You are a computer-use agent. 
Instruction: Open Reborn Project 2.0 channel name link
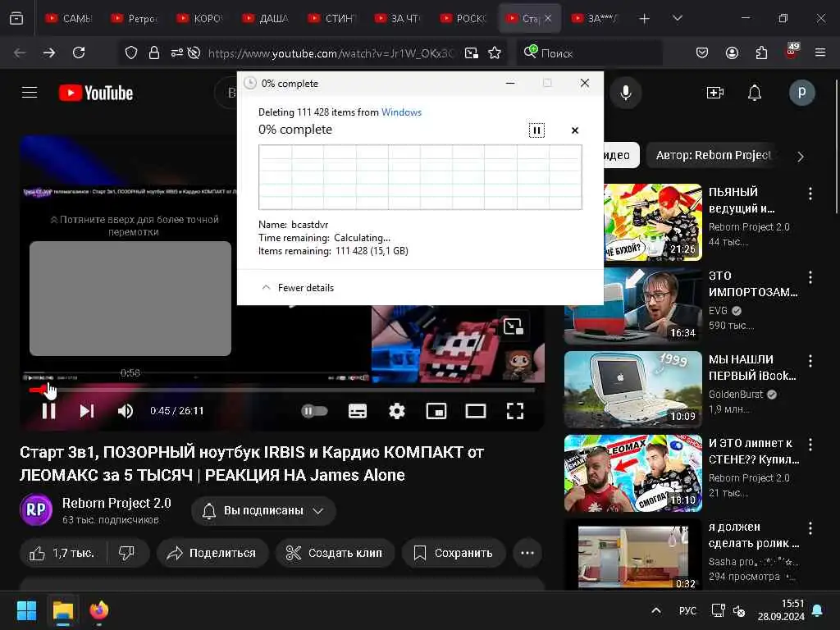(x=116, y=503)
